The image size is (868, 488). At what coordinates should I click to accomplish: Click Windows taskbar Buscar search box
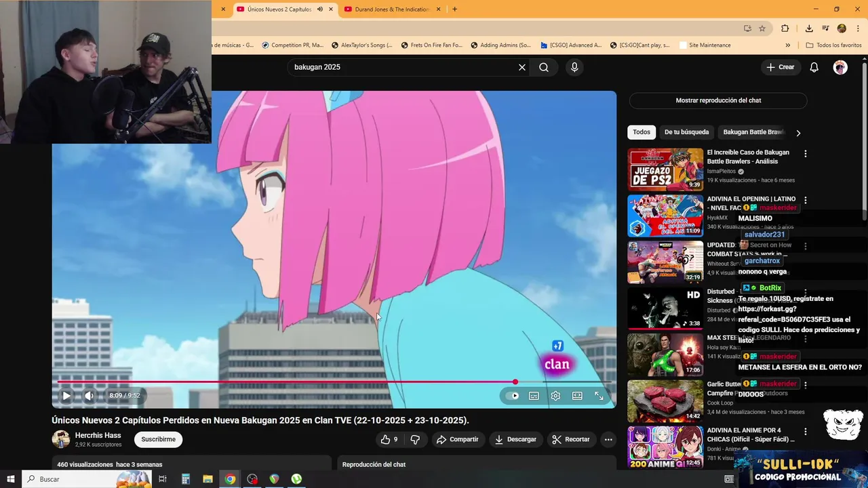pos(87,479)
